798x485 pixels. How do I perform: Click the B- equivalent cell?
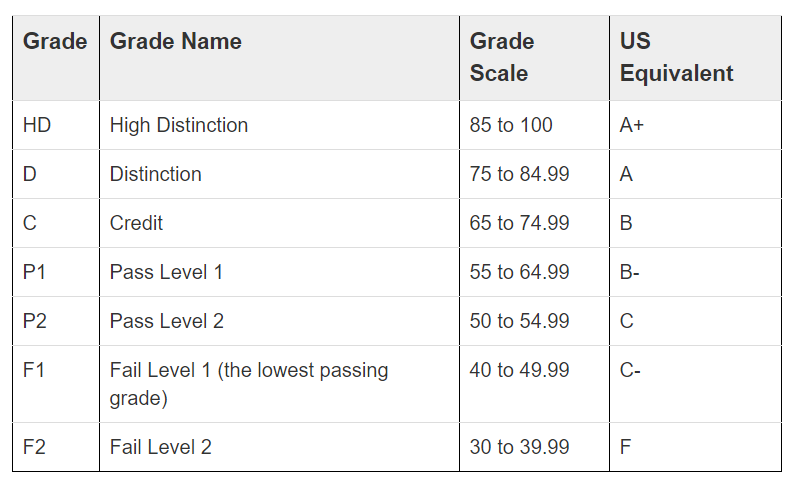coord(630,272)
